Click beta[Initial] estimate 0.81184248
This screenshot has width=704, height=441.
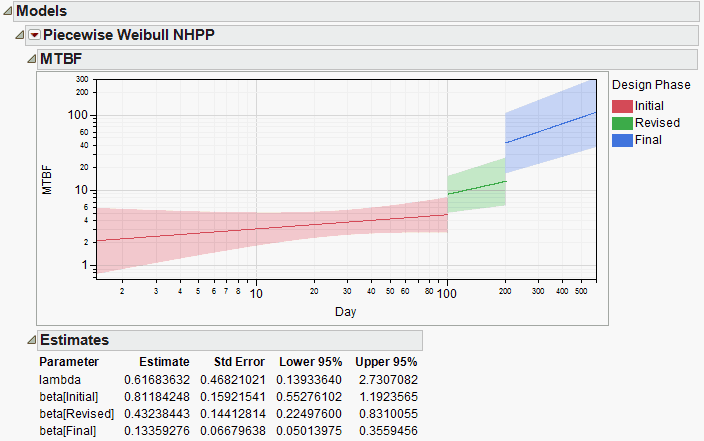coord(157,397)
